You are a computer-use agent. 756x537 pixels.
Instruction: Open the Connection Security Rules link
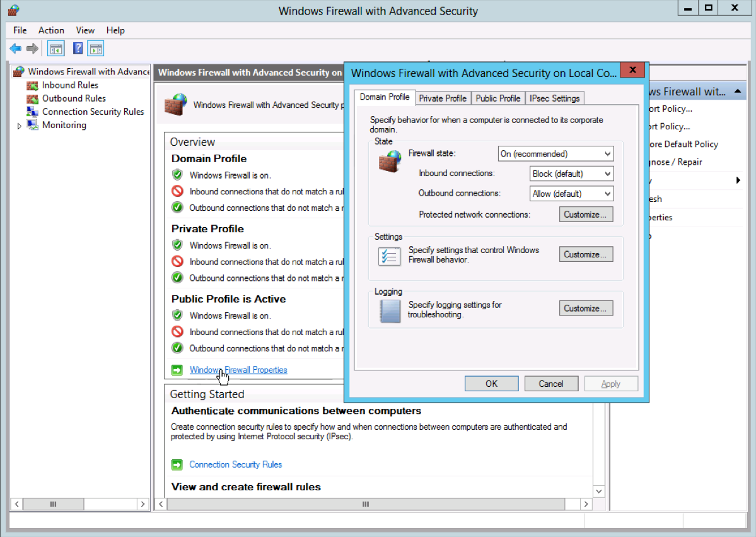click(235, 464)
